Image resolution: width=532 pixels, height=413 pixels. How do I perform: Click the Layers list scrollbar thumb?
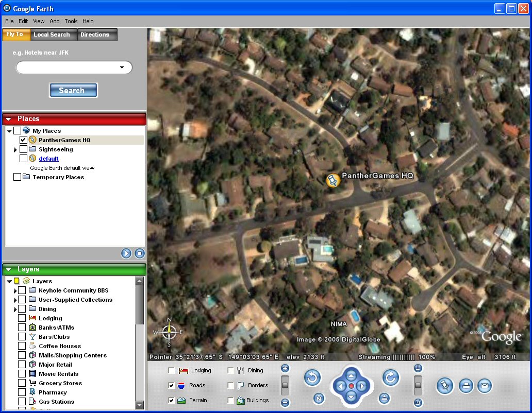pyautogui.click(x=140, y=305)
